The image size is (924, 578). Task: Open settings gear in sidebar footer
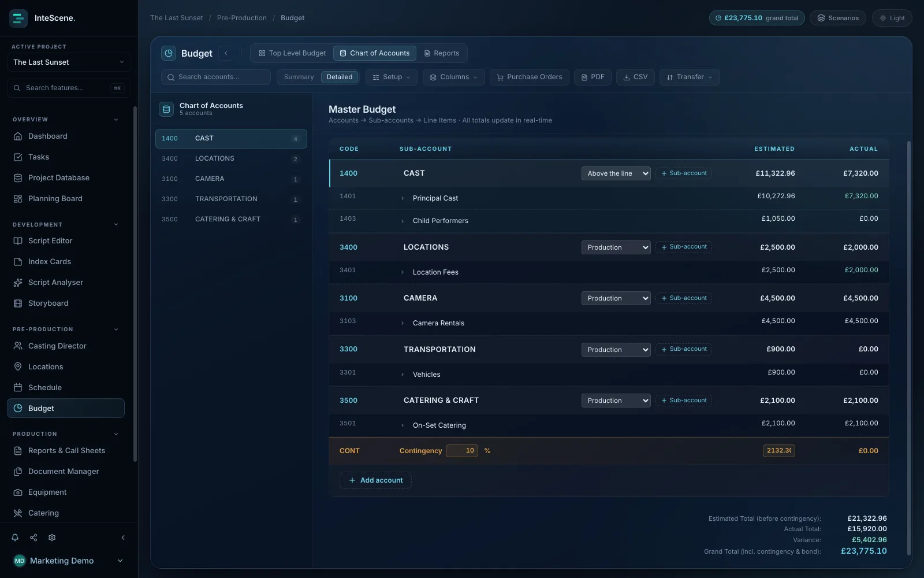pyautogui.click(x=52, y=538)
